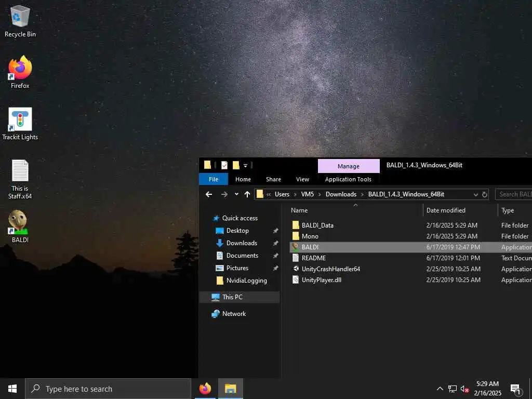Image resolution: width=532 pixels, height=399 pixels.
Task: Switch to the Share ribbon tab
Action: (x=273, y=179)
